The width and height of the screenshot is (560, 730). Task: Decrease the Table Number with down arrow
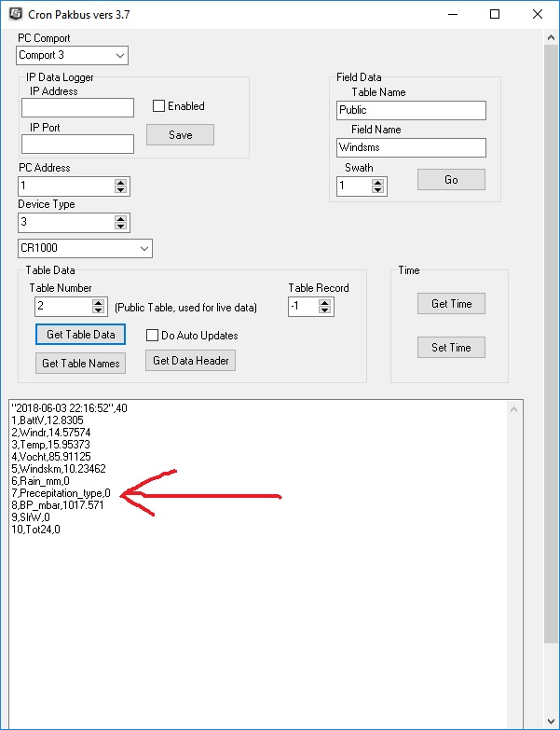coord(98,310)
